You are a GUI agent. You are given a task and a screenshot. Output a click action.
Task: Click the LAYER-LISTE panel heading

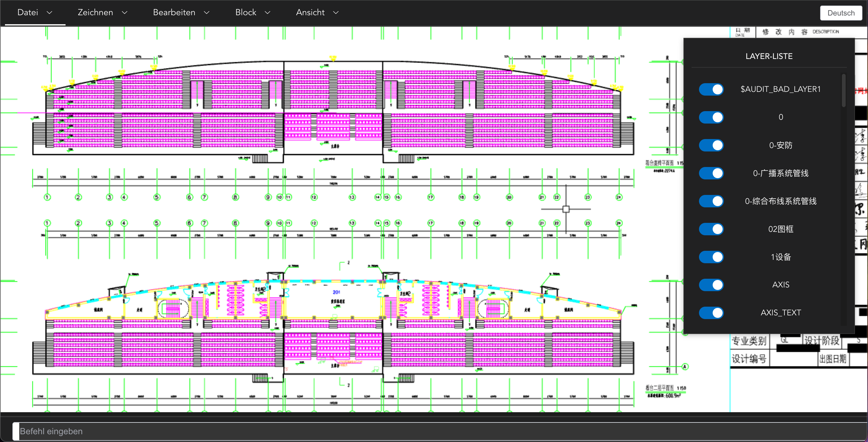click(x=769, y=56)
